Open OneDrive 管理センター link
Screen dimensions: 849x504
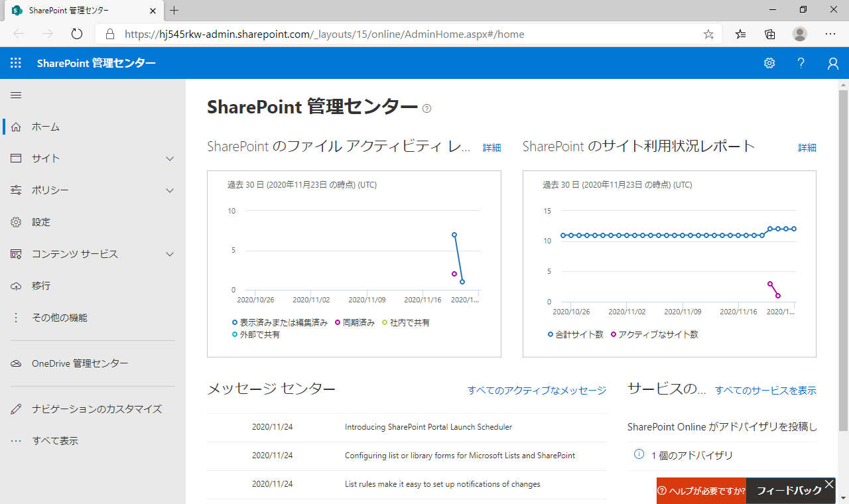point(80,363)
